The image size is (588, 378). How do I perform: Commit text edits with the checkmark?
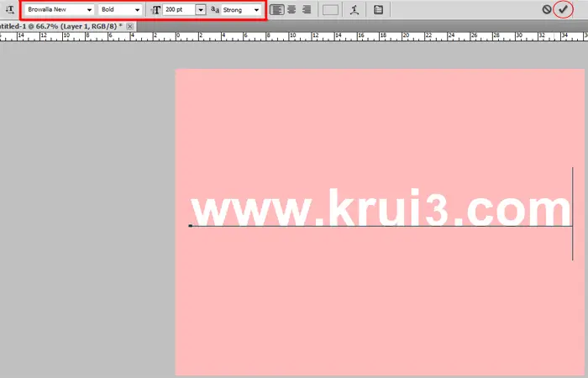(564, 10)
